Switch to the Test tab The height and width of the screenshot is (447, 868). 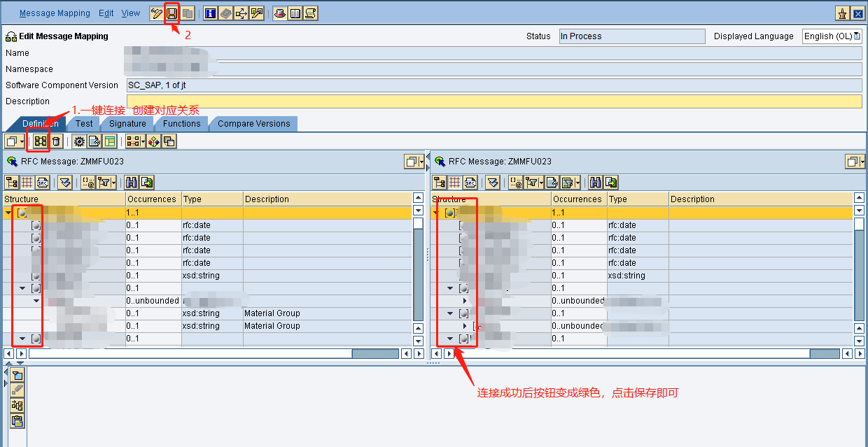click(84, 123)
